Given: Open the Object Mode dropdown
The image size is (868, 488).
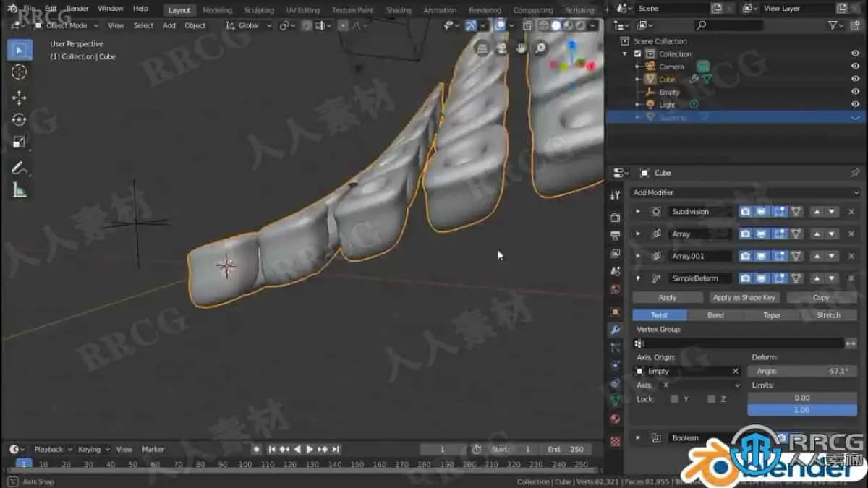Looking at the screenshot, I should click(x=67, y=25).
